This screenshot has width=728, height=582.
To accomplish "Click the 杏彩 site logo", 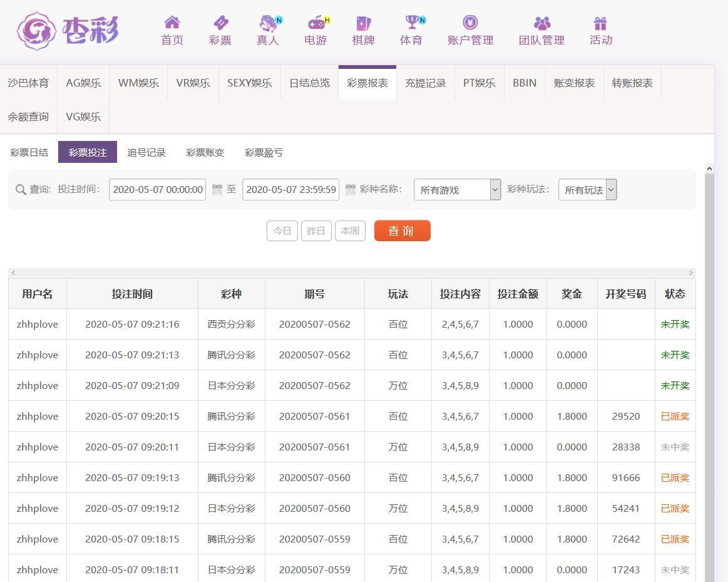I will click(68, 30).
